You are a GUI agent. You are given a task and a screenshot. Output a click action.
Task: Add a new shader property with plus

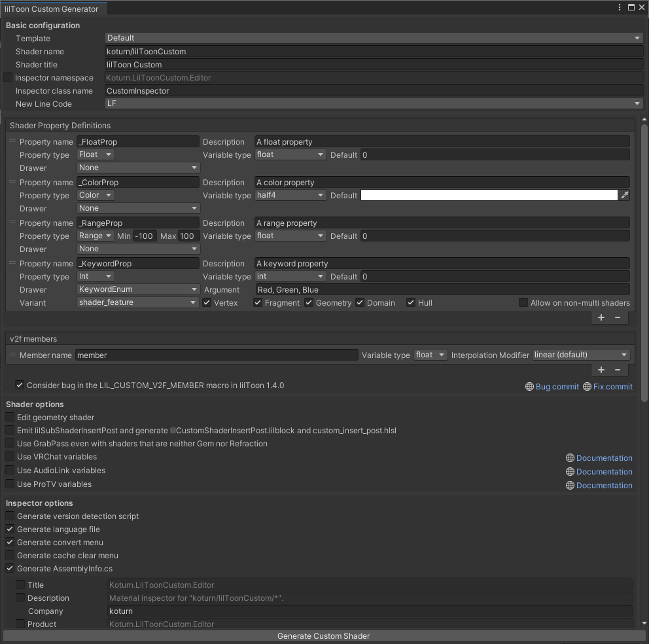point(601,317)
